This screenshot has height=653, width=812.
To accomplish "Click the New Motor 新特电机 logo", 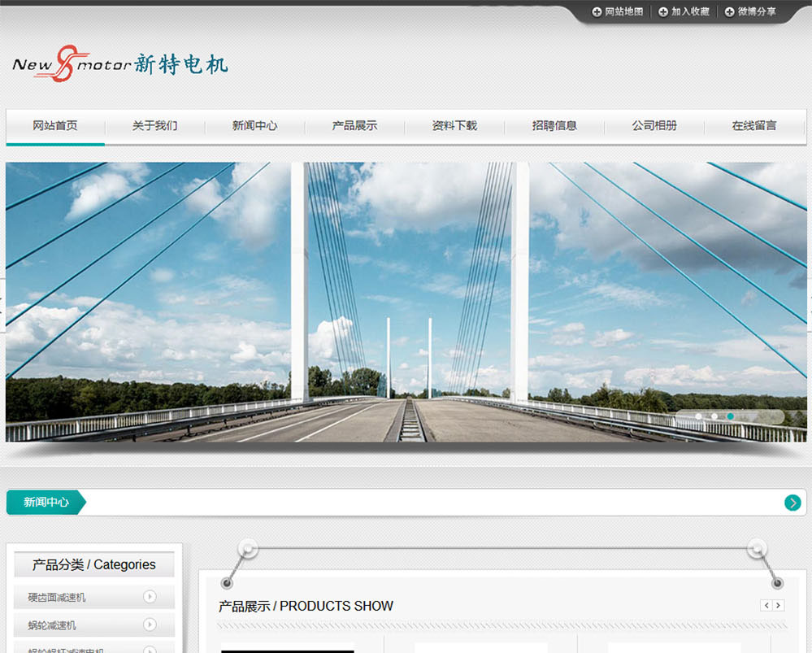I will (x=119, y=64).
